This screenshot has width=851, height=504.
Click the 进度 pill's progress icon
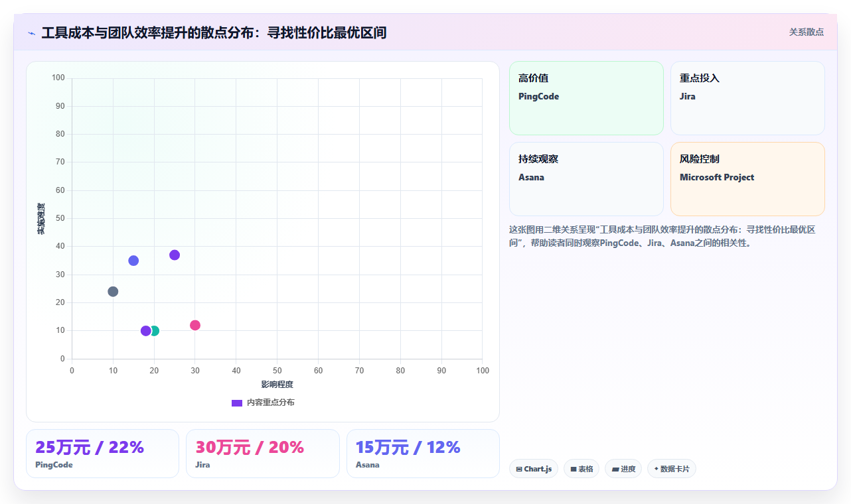[x=615, y=470]
